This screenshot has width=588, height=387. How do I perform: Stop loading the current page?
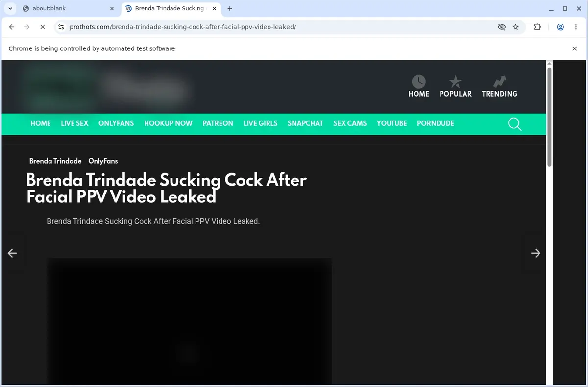43,27
